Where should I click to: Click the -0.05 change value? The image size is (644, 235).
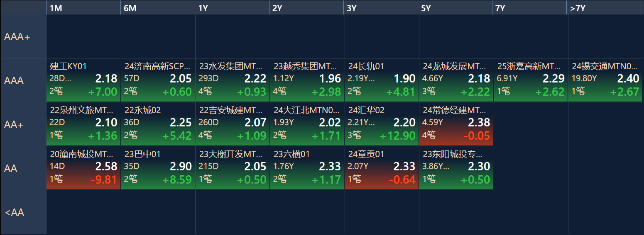point(477,136)
